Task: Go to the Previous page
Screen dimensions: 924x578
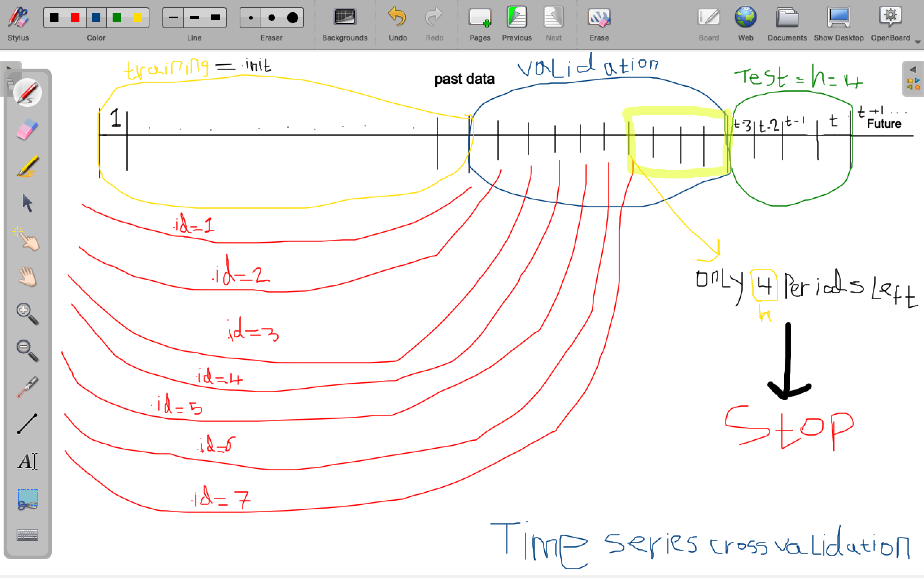Action: [517, 24]
